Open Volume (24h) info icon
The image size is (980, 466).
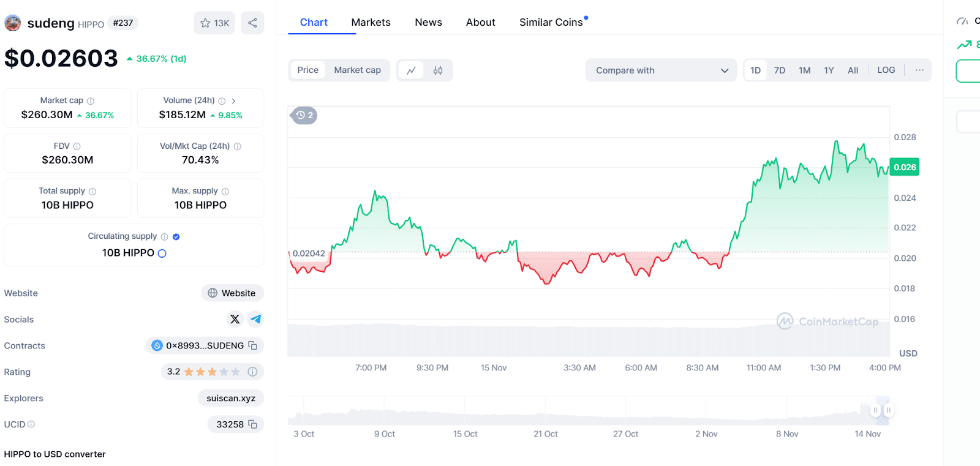(x=222, y=101)
